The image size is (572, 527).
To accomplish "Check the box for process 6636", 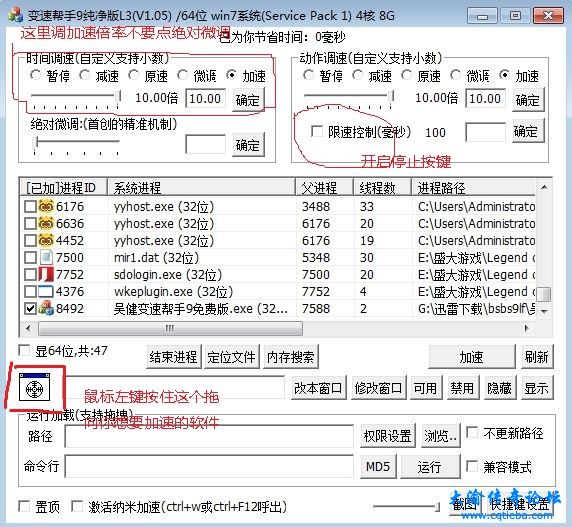I will 30,224.
